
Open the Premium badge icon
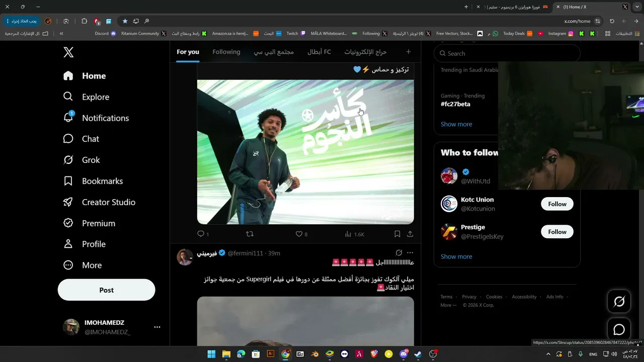click(x=68, y=223)
